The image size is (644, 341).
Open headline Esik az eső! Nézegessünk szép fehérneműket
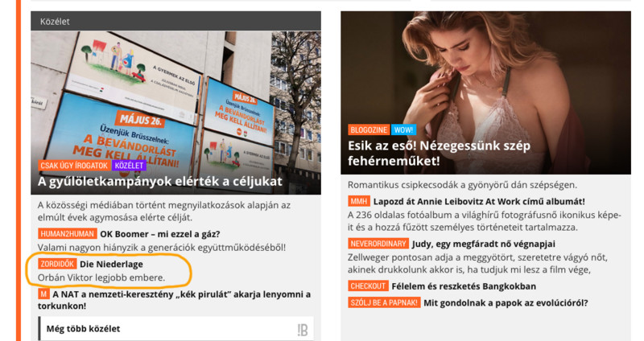439,153
